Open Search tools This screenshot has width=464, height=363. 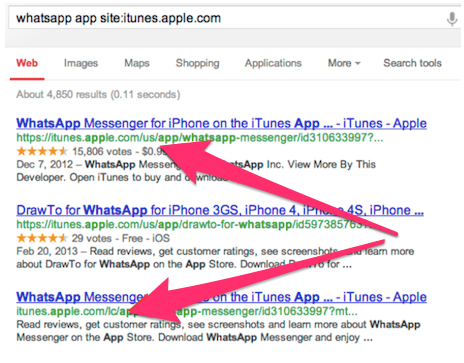(412, 63)
